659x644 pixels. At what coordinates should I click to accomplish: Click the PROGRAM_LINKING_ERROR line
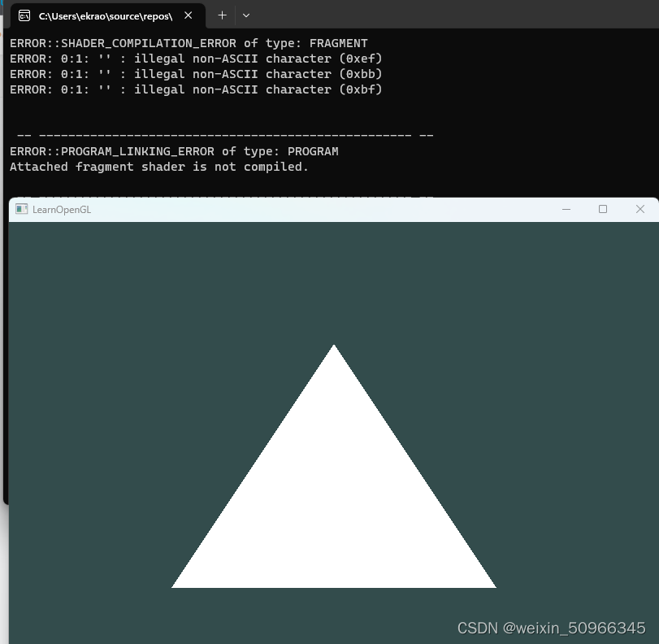click(x=174, y=151)
